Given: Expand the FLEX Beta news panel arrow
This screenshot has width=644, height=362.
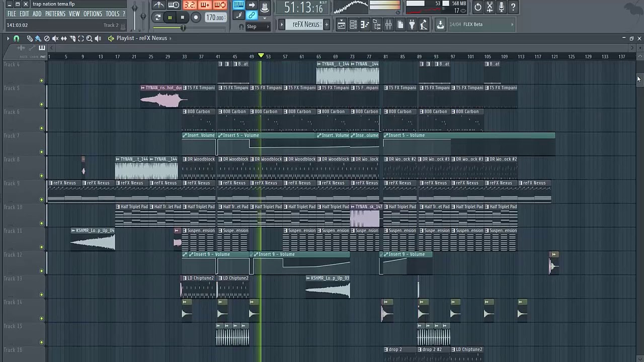Looking at the screenshot, I should tap(512, 25).
